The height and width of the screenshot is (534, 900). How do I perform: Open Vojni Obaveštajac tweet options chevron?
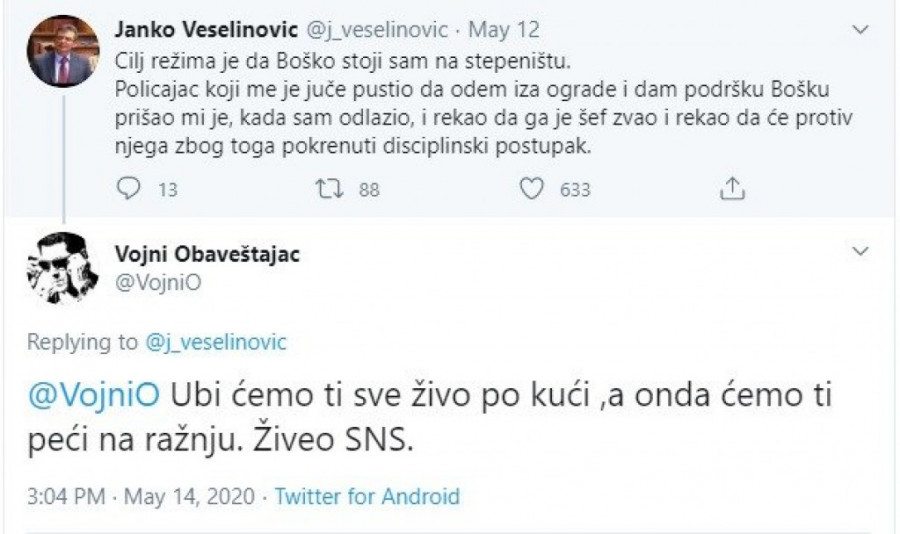[859, 253]
